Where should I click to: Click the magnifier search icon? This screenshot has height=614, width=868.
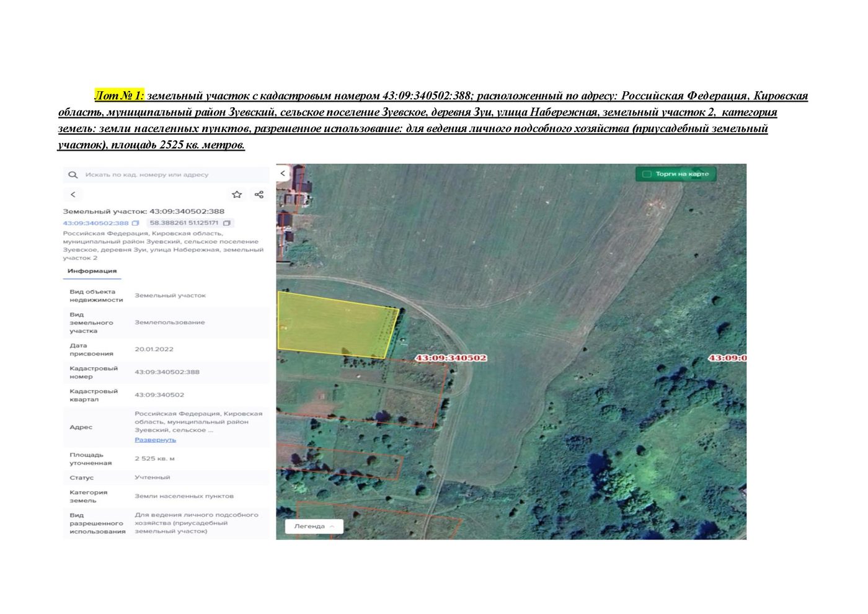(73, 175)
